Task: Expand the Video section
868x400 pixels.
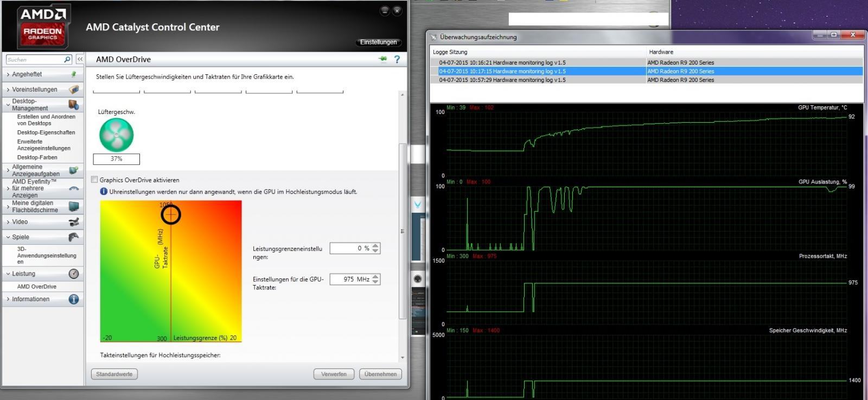Action: (x=8, y=221)
